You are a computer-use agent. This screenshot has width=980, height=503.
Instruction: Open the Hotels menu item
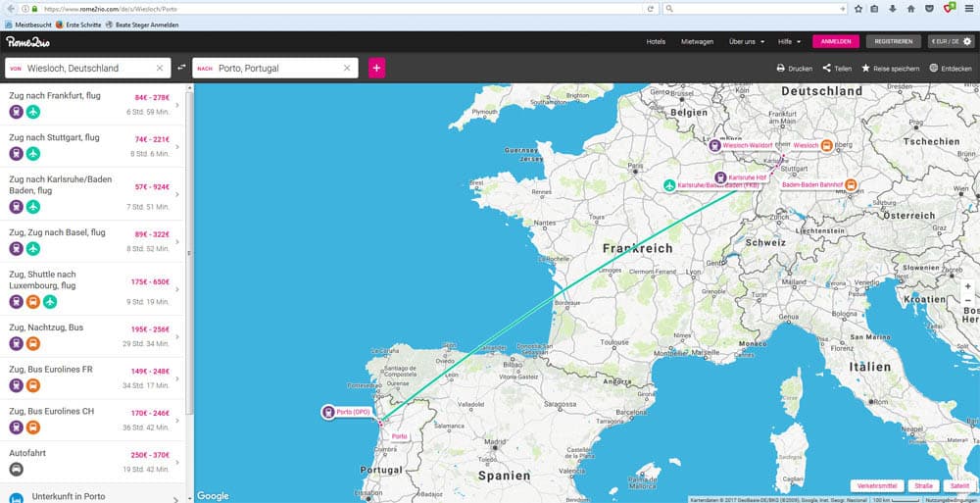click(657, 42)
